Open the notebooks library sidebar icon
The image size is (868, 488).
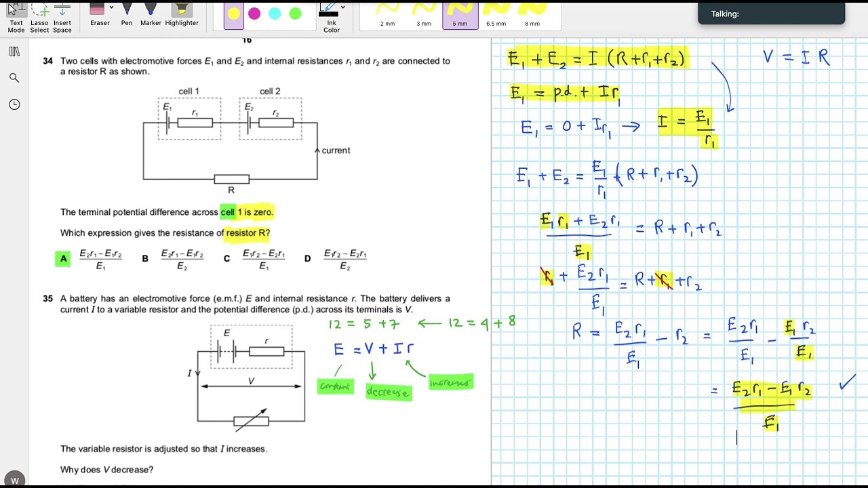[14, 52]
